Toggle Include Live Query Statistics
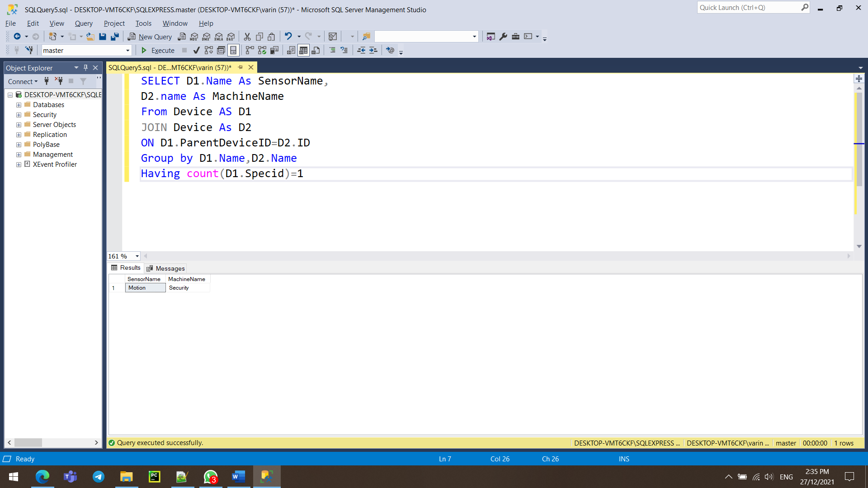Viewport: 868px width, 488px height. [262, 50]
